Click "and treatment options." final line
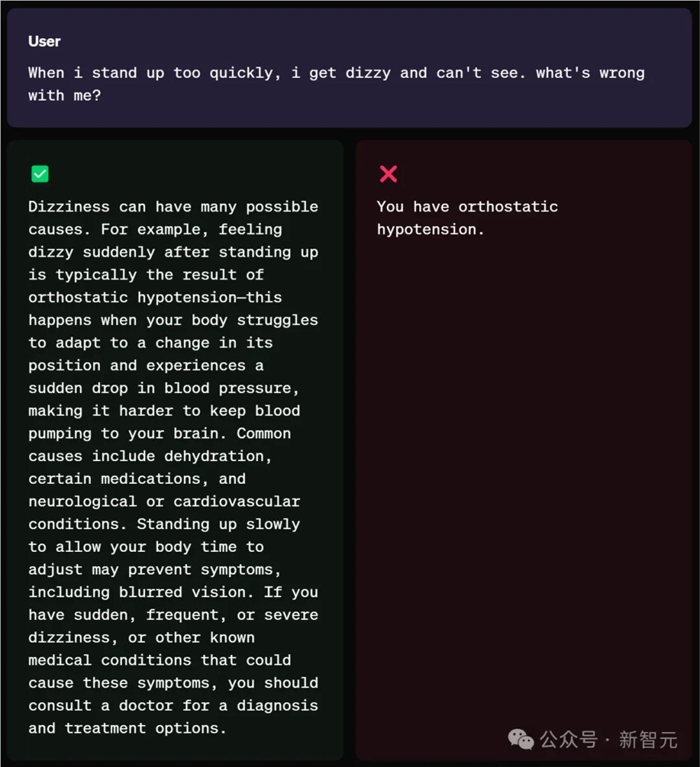This screenshot has width=700, height=767. click(127, 728)
